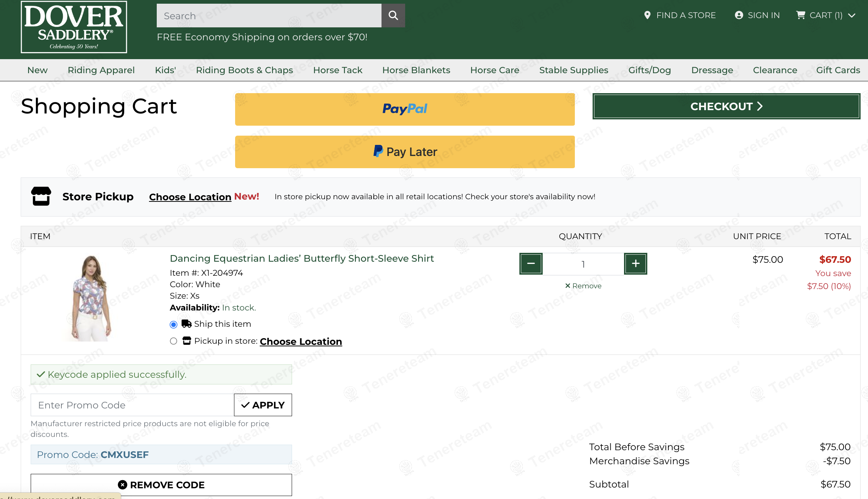The height and width of the screenshot is (499, 868).
Task: Click the Find a Store location pin
Action: [647, 15]
